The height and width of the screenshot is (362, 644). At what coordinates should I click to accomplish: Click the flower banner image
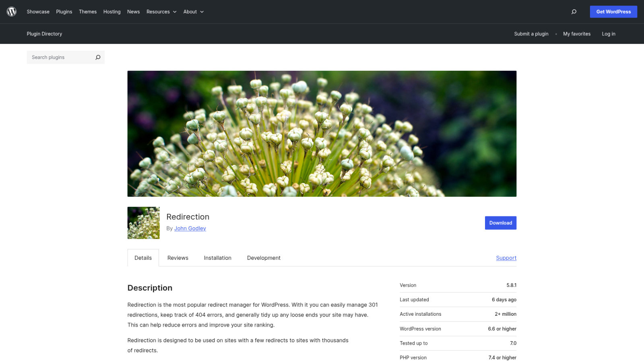pyautogui.click(x=322, y=134)
